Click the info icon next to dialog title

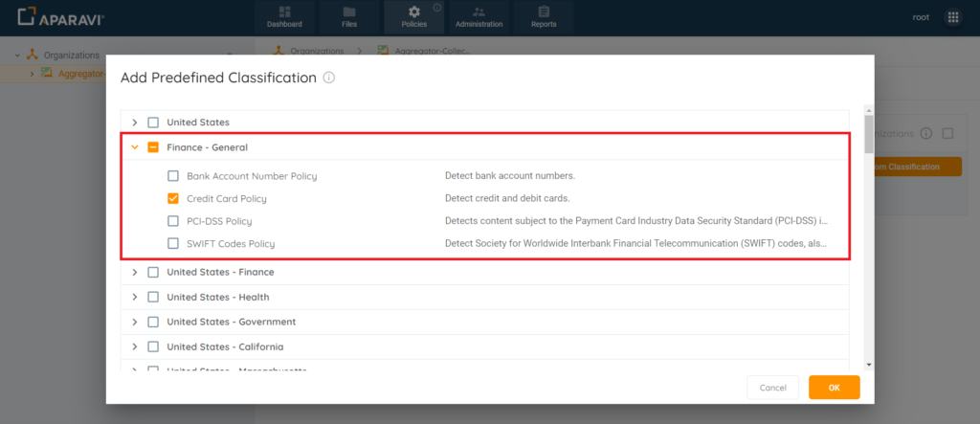click(x=329, y=78)
